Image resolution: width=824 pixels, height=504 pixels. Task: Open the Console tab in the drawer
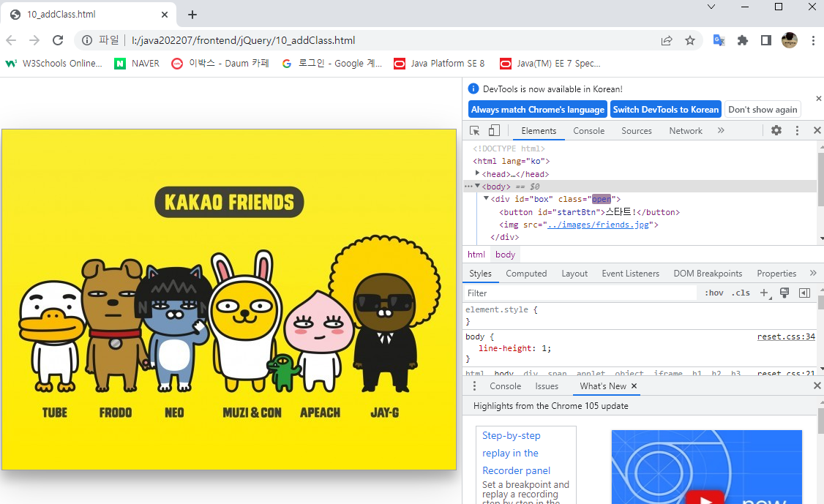click(505, 385)
